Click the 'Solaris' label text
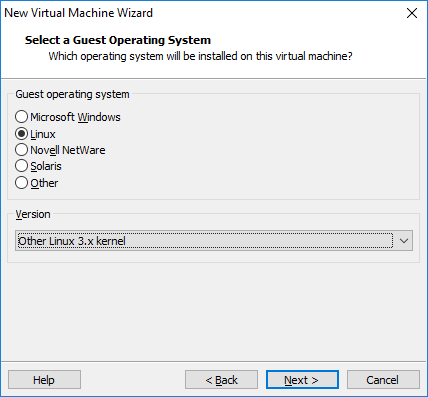 (46, 166)
